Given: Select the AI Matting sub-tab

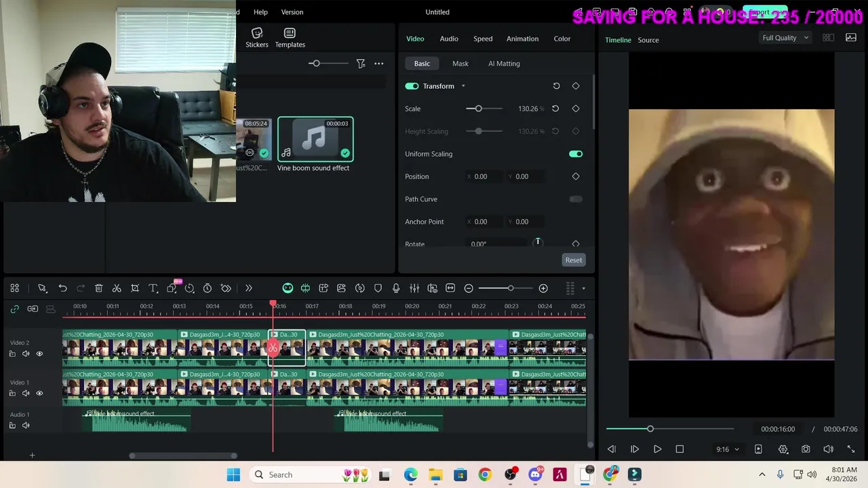Looking at the screenshot, I should tap(504, 64).
